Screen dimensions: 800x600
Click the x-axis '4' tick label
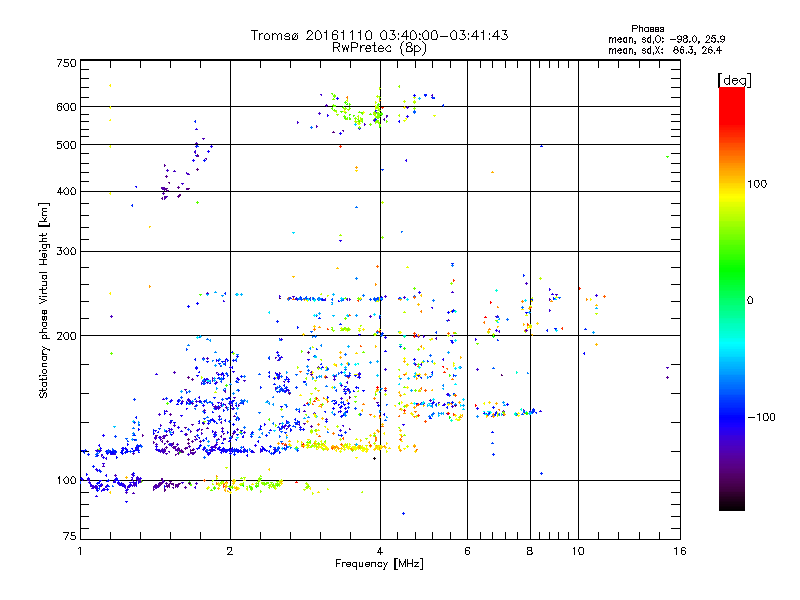pyautogui.click(x=380, y=551)
